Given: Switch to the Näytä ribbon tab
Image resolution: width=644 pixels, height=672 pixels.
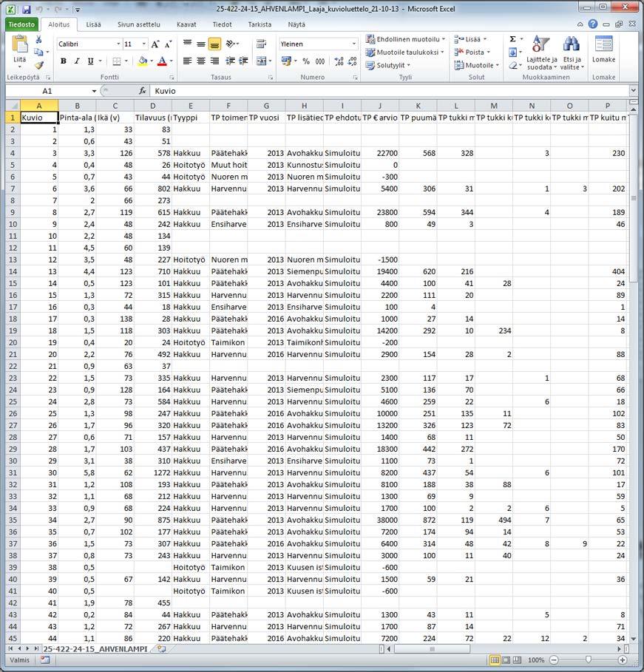Looking at the screenshot, I should pos(296,24).
